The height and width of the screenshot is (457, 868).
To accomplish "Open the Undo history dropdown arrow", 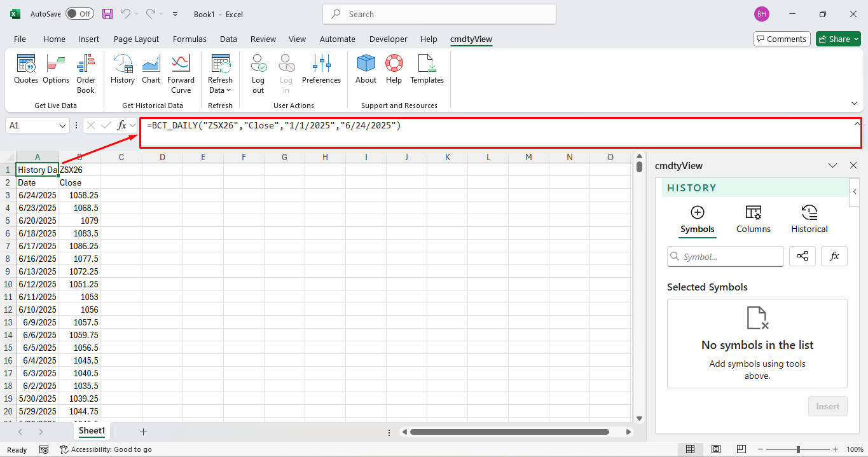I will click(136, 14).
